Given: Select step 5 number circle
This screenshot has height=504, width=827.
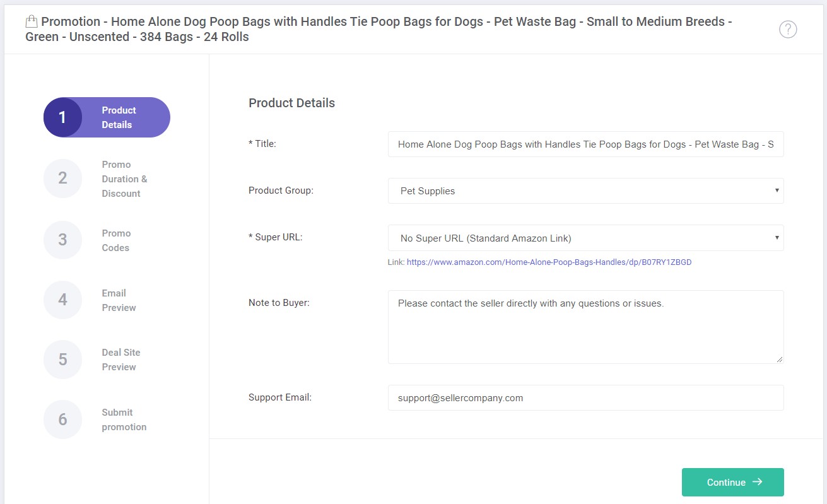Looking at the screenshot, I should pyautogui.click(x=62, y=360).
